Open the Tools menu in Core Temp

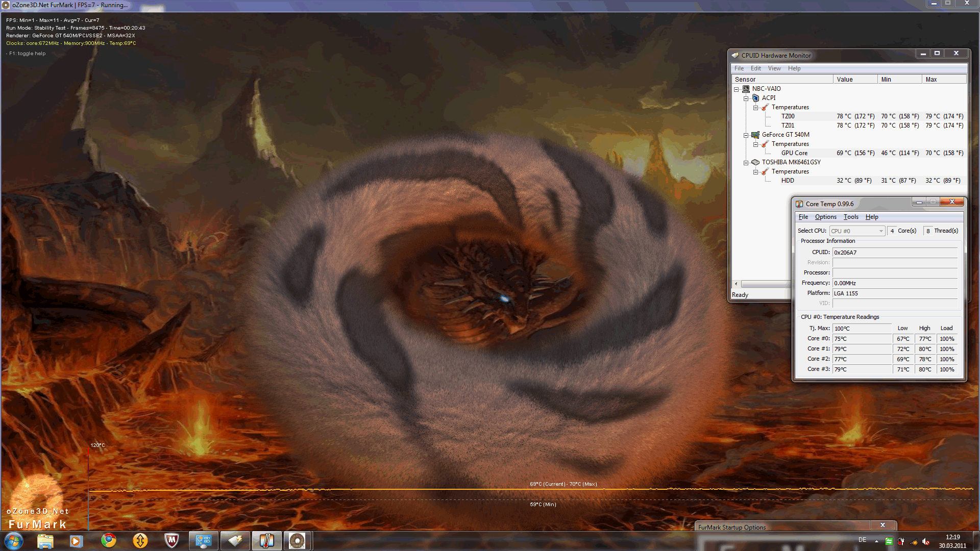coord(850,217)
